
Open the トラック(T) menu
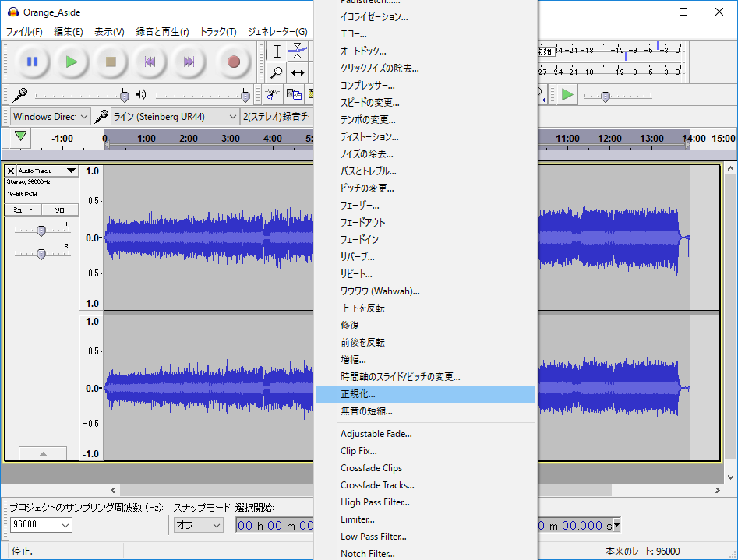[x=218, y=31]
